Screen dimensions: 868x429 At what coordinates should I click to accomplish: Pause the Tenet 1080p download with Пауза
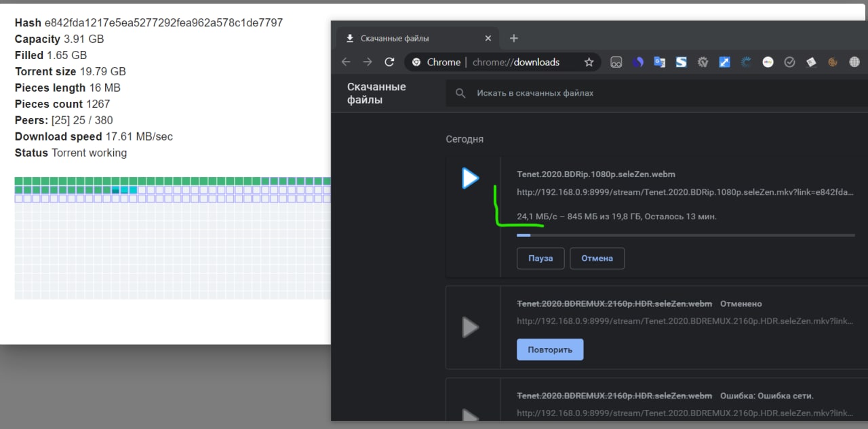click(x=540, y=258)
